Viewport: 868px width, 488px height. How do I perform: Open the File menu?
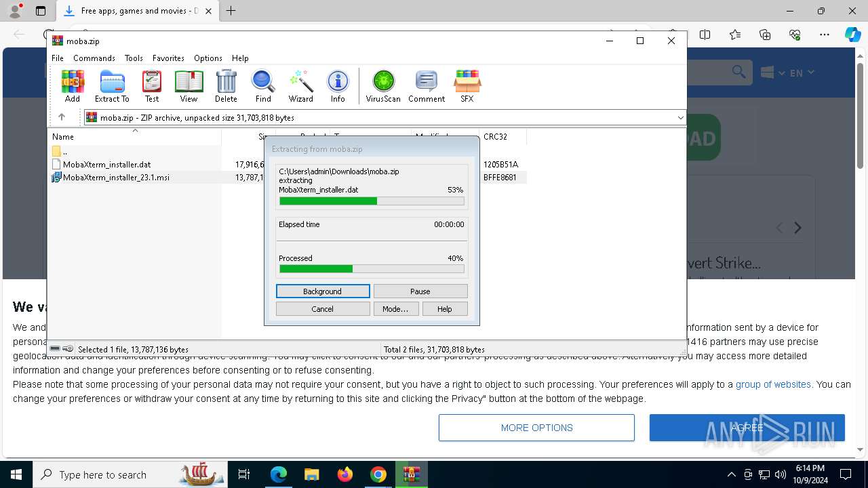tap(58, 58)
